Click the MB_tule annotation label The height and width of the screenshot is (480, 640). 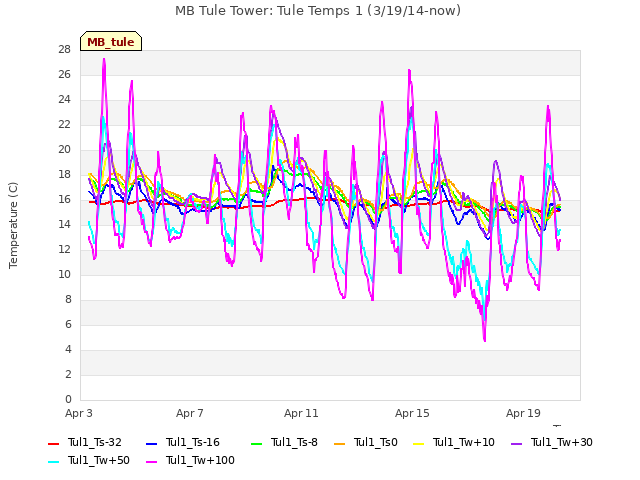pos(111,41)
